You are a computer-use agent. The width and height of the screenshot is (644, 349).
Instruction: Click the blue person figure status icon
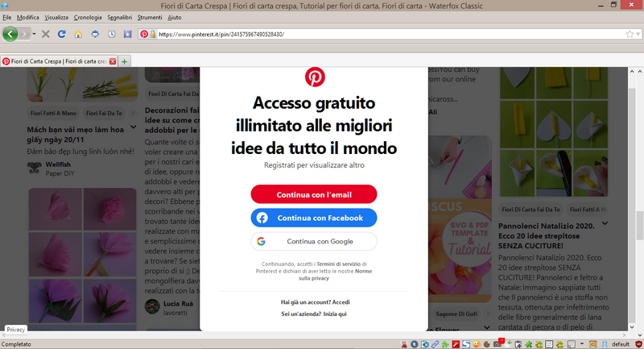(x=605, y=344)
